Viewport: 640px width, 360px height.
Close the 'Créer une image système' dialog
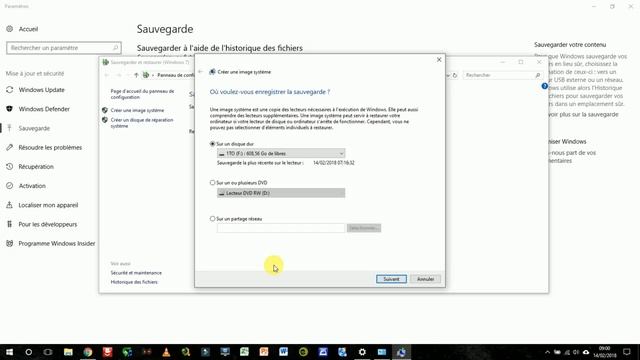coord(439,60)
